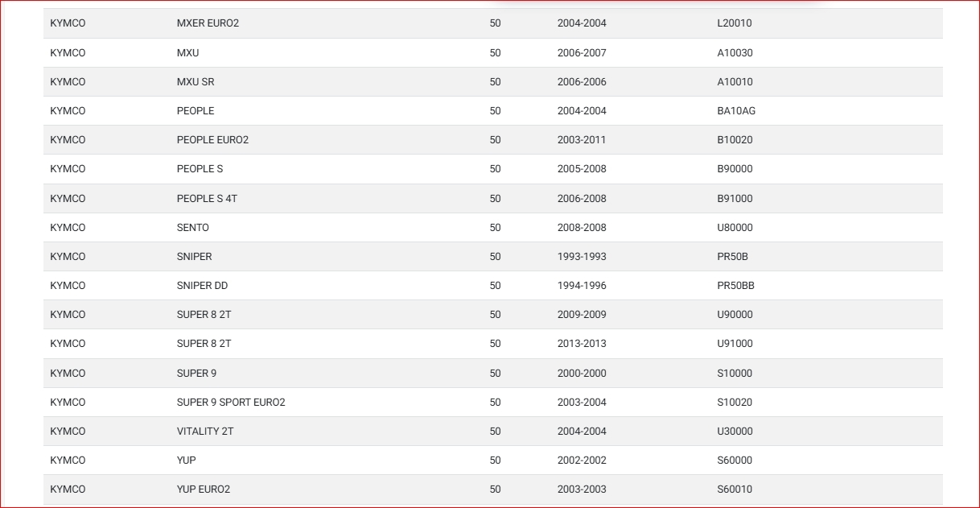Click the 1993-1993 year range cell
Screen dimensions: 980x508
tap(582, 257)
